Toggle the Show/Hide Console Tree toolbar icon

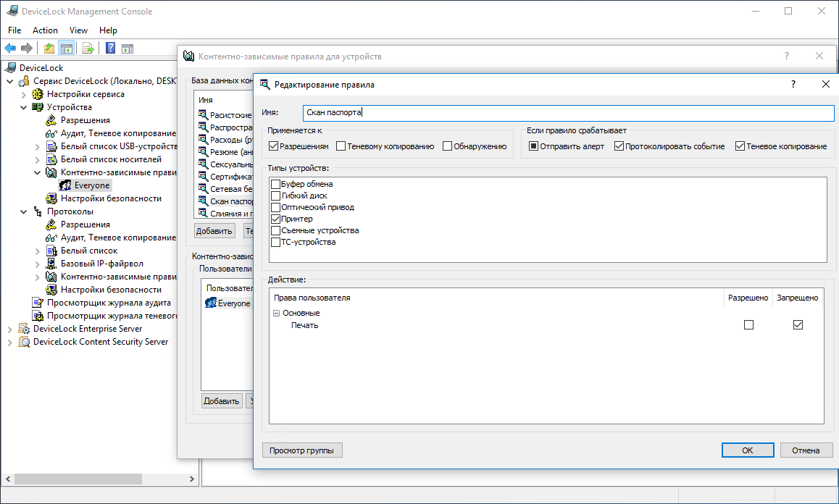[x=67, y=49]
